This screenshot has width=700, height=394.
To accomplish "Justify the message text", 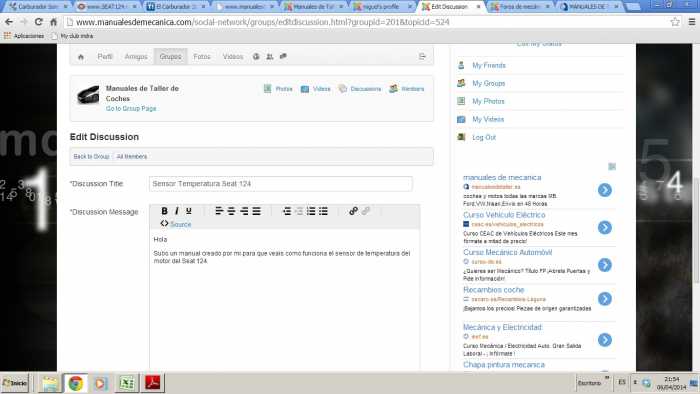I will [256, 211].
